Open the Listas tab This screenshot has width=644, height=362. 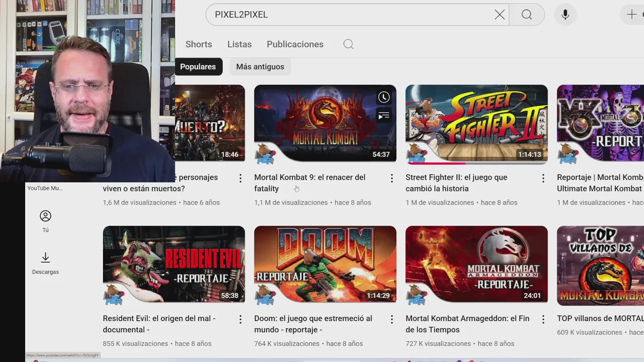coord(239,44)
